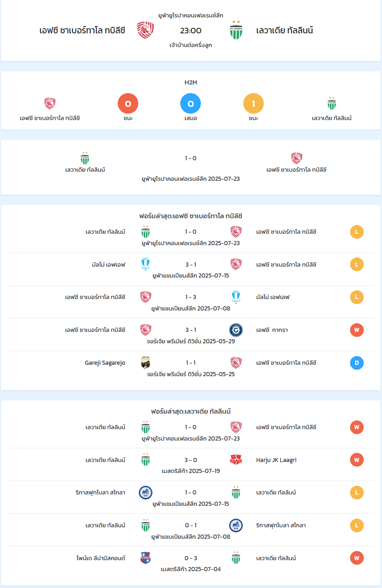
Task: Open the 3 - 0 score against Harju JK Laagri
Action: [x=191, y=460]
